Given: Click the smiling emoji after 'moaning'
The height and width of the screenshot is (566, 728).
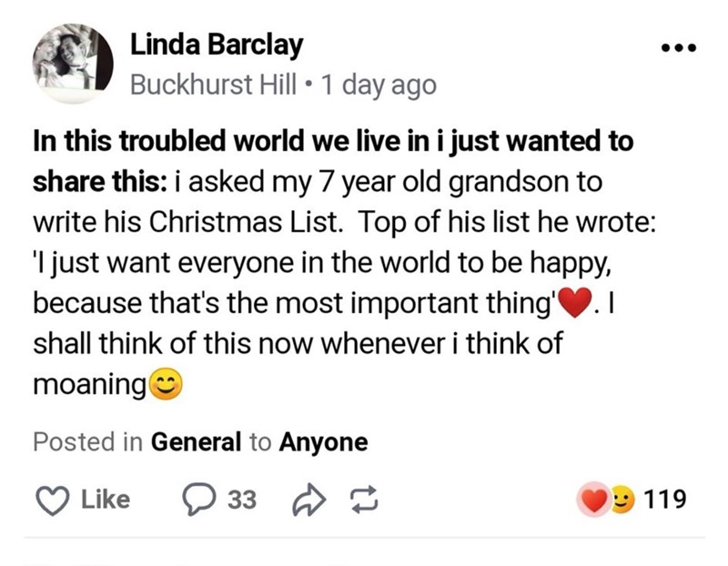Looking at the screenshot, I should [167, 386].
